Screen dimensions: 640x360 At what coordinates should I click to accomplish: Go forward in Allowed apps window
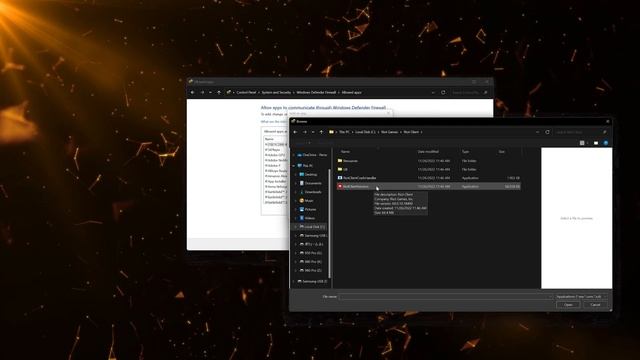tap(202, 93)
